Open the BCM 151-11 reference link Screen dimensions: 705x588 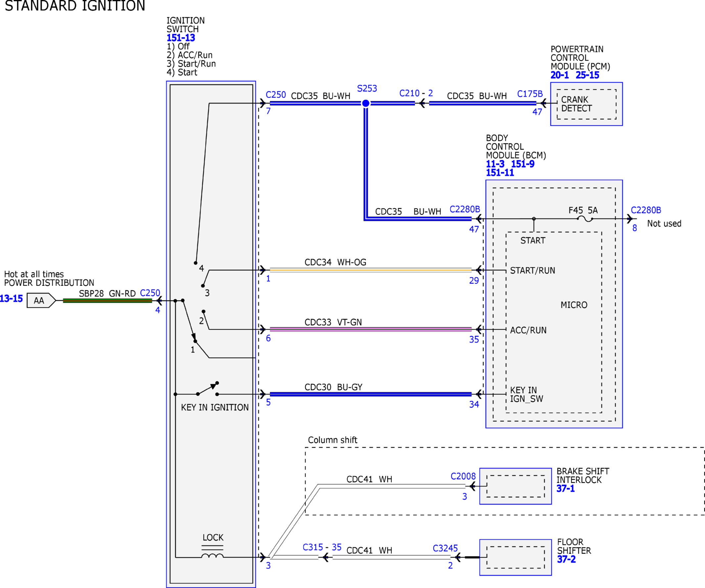coord(499,172)
